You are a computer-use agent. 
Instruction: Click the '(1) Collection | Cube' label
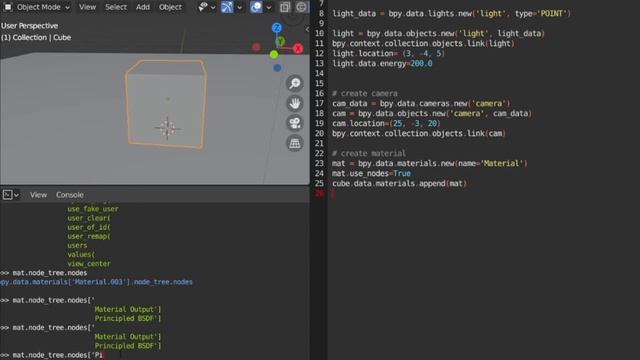tap(36, 38)
